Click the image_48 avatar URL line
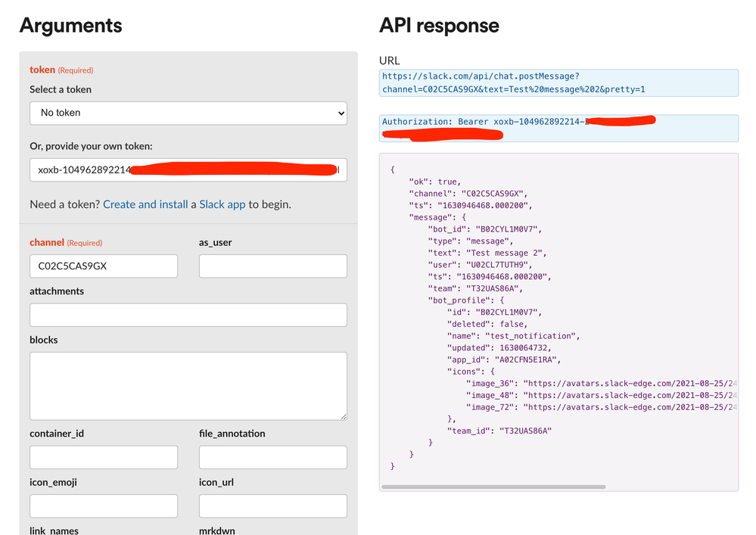This screenshot has height=535, width=756. [601, 395]
